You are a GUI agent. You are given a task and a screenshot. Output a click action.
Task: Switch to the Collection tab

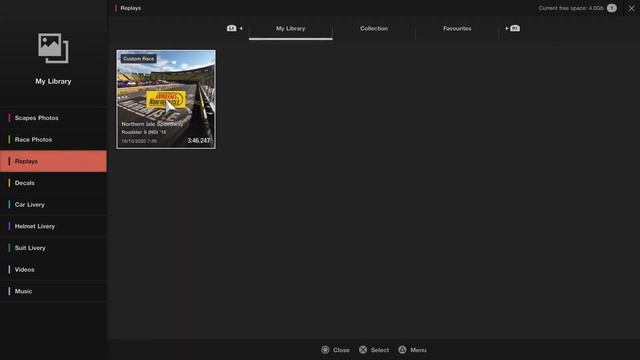click(x=374, y=29)
